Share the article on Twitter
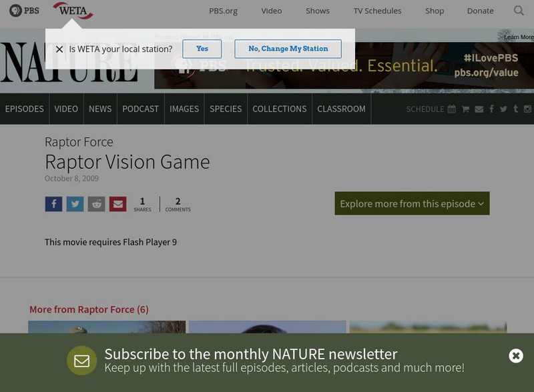Screen dimensions: 534x392 (75, 203)
